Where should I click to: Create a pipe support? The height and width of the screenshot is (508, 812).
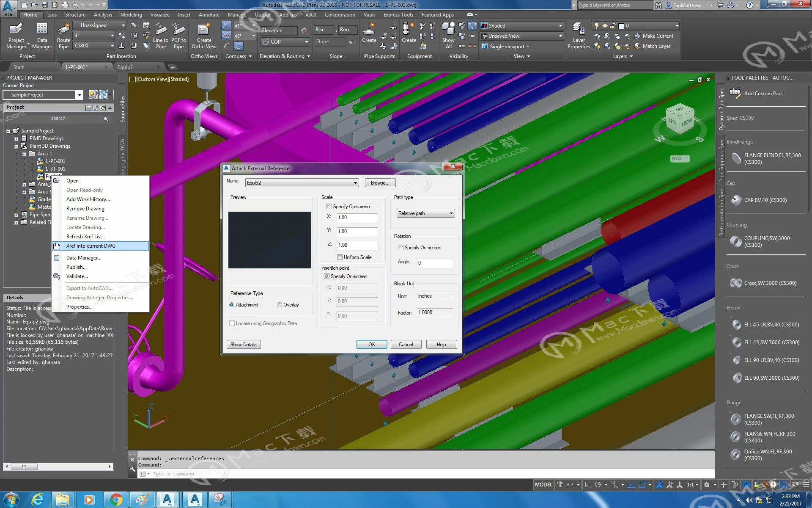[x=369, y=33]
